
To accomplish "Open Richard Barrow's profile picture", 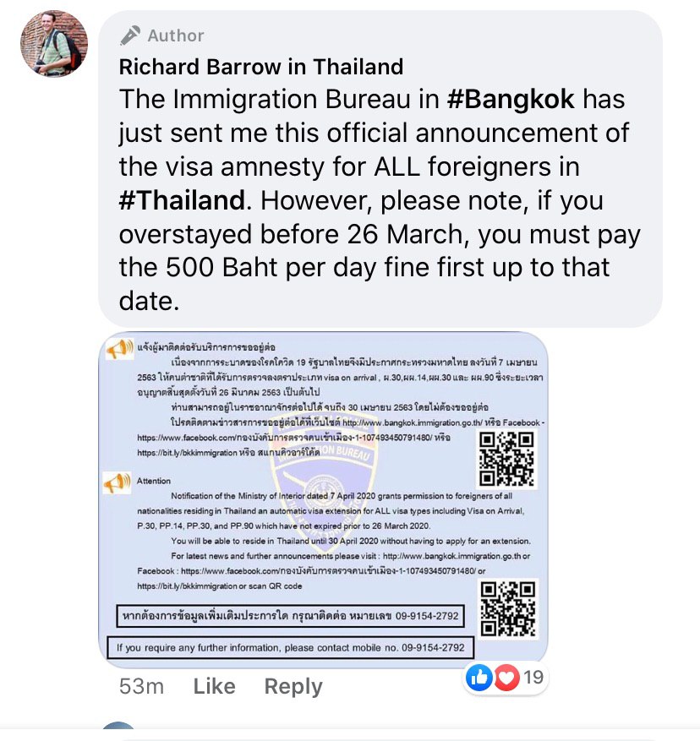I will 54,43.
